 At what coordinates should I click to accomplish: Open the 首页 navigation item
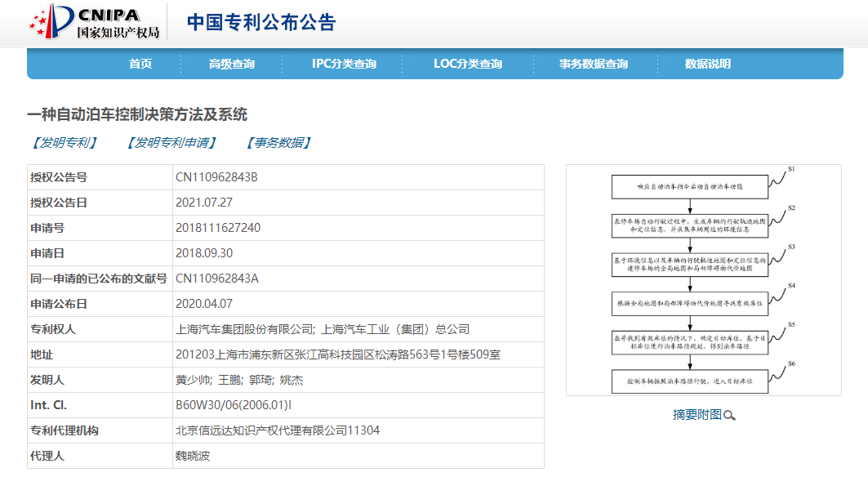click(140, 64)
